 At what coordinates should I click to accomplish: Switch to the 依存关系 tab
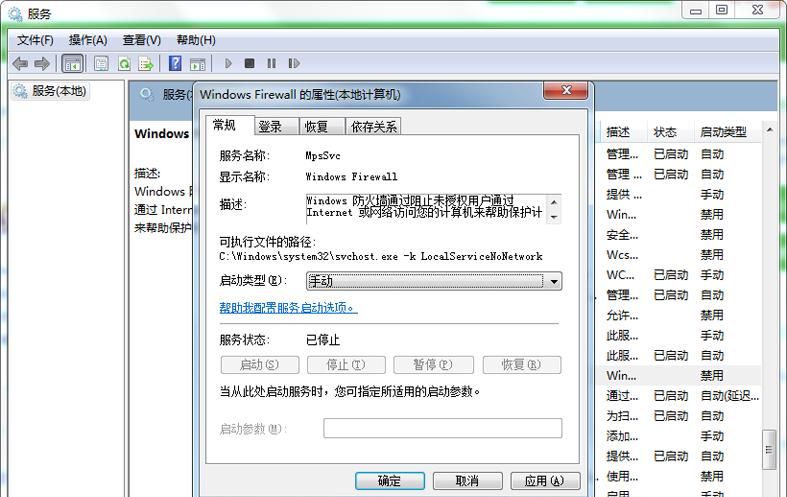[x=373, y=127]
